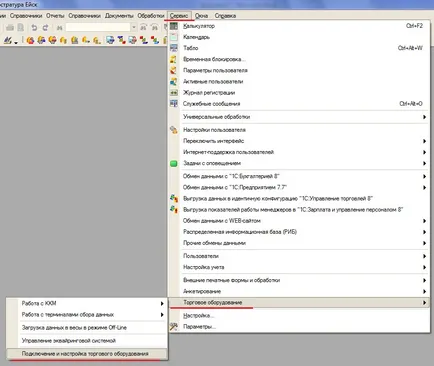Click icon for Выгрузка данных в идентичную конфигурацию

tap(174, 198)
